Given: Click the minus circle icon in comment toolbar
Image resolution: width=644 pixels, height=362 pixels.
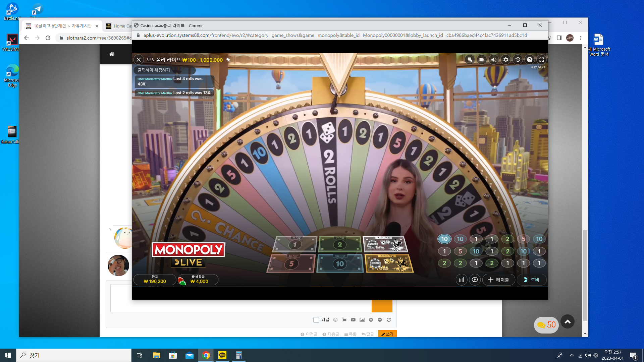Looking at the screenshot, I should pos(380,320).
